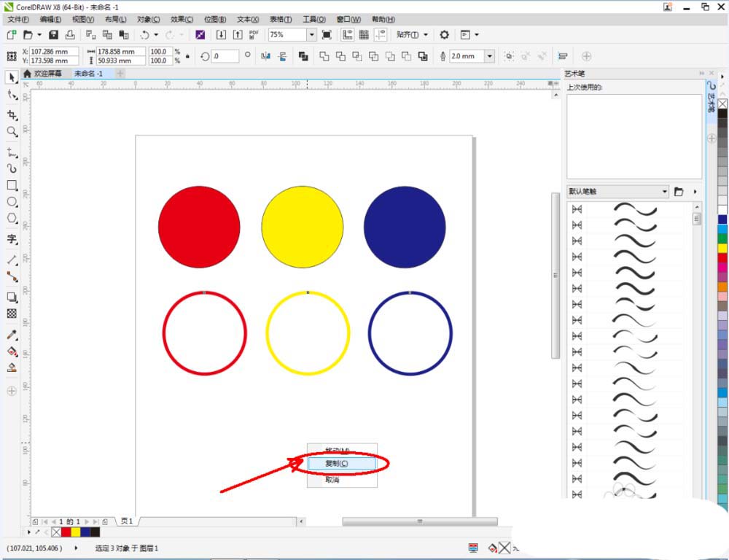Select the Shape tool
Screen dimensions: 729x560
click(12, 96)
